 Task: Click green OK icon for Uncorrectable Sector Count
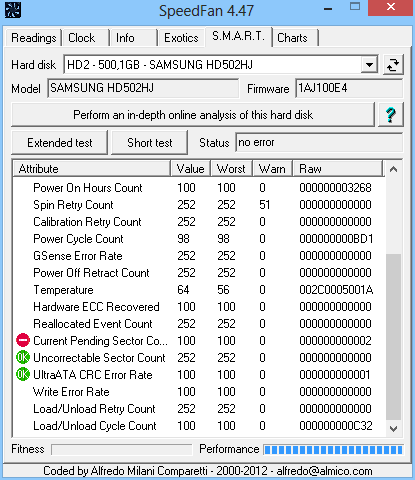tap(23, 357)
